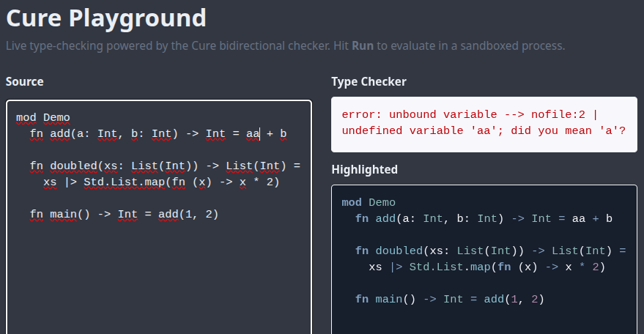Click 'add' function name in source editor
Screen dimensions: 644x334
[60, 133]
